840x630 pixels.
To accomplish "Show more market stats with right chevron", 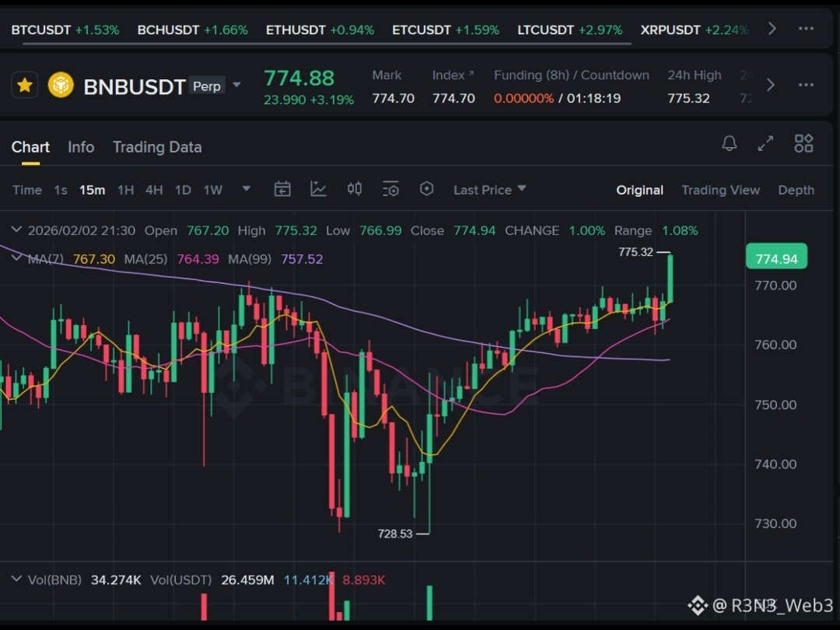I will [x=770, y=86].
